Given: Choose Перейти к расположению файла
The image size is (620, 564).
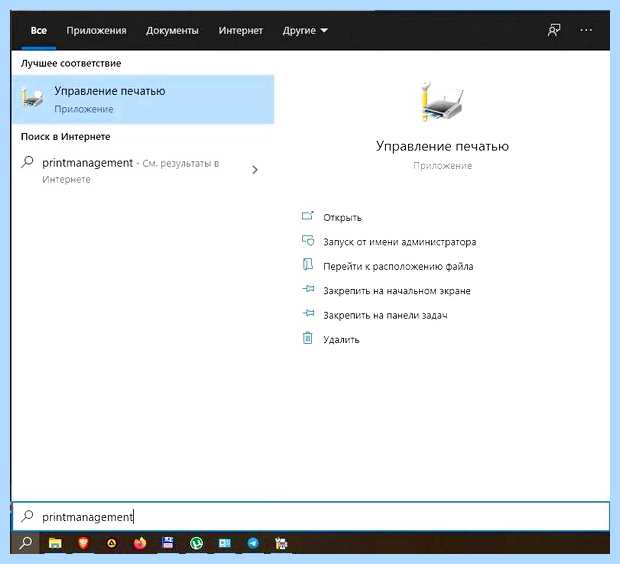Looking at the screenshot, I should 398,267.
